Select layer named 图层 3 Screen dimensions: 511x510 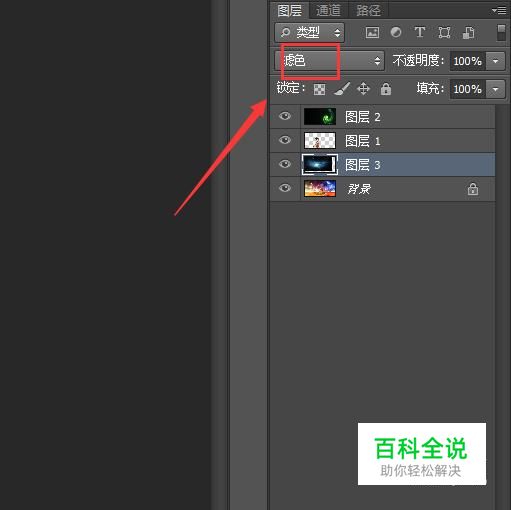tap(363, 165)
